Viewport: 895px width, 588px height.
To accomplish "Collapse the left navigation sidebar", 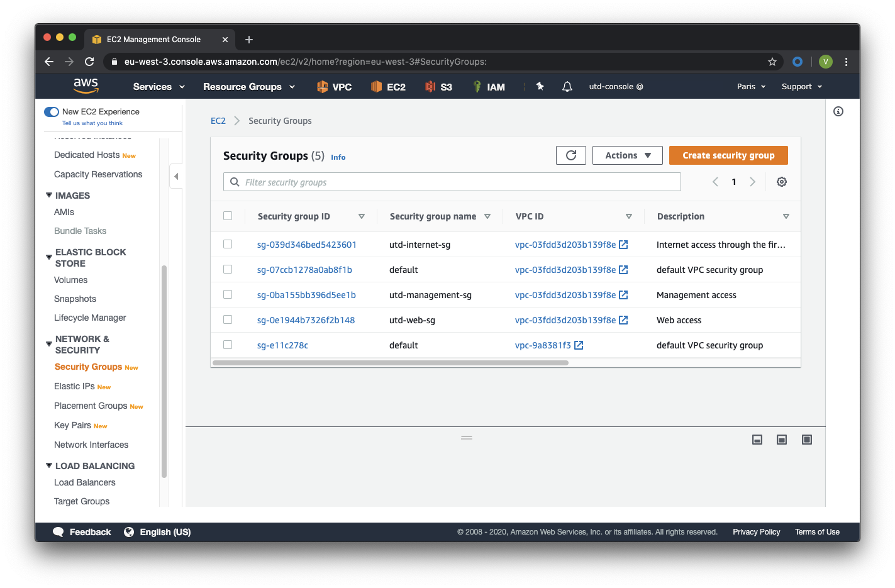I will 176,176.
